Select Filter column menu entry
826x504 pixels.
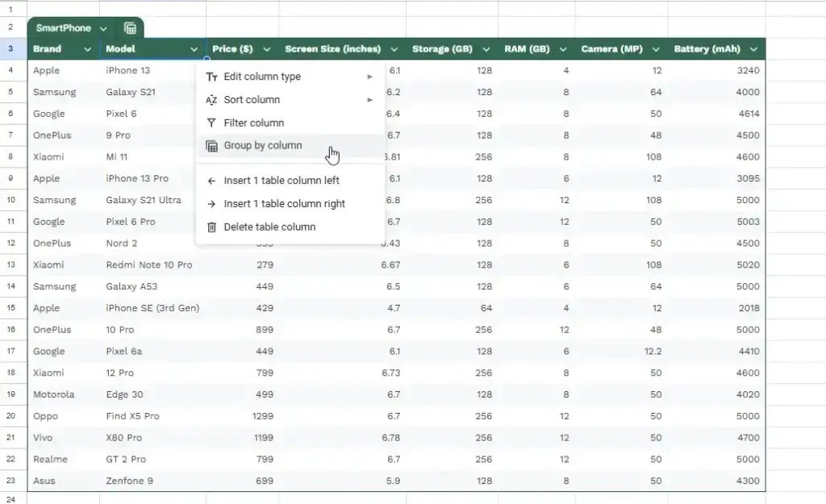point(290,123)
